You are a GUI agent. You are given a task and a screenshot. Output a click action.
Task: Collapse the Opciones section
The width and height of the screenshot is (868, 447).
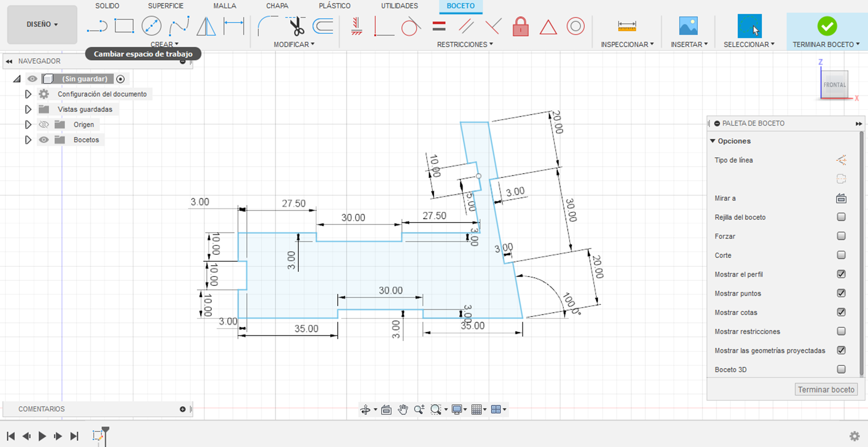pyautogui.click(x=713, y=141)
